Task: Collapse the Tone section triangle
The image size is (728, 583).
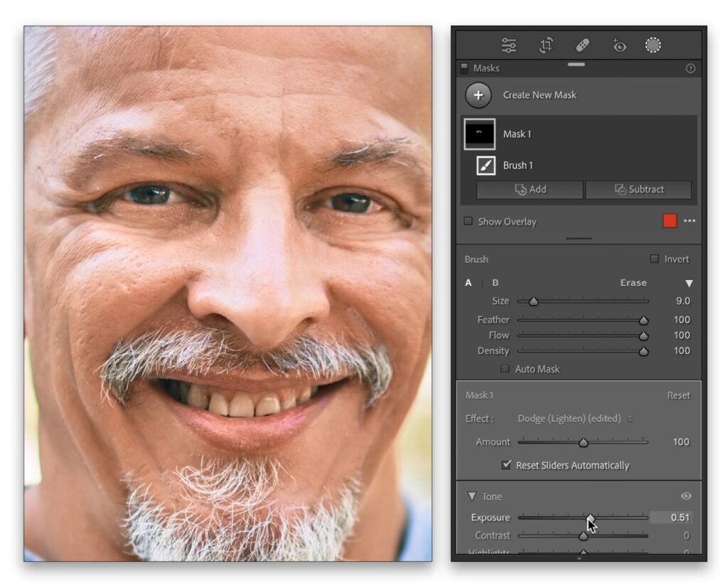Action: click(x=471, y=496)
